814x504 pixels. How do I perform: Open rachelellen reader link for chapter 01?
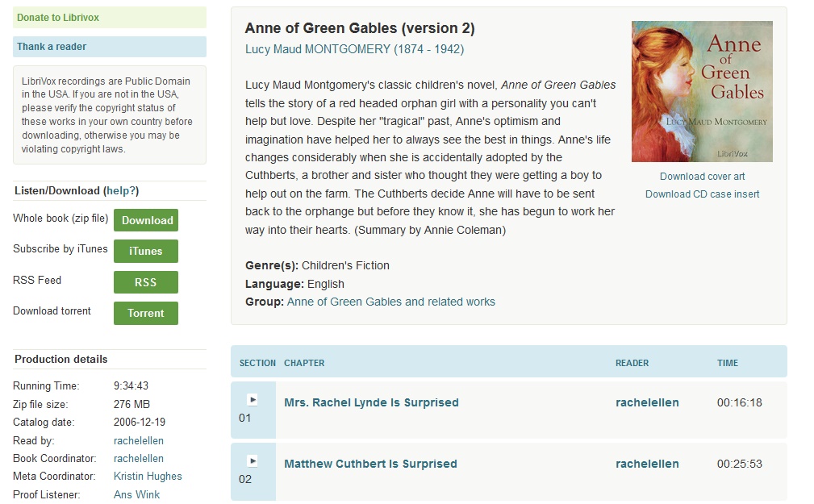coord(647,402)
